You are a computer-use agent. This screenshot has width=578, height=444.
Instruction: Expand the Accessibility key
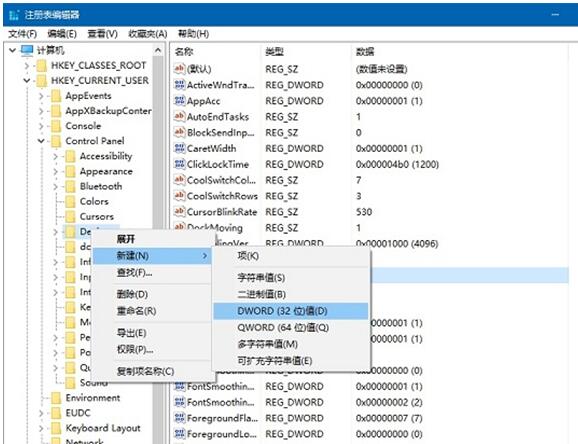(x=56, y=156)
